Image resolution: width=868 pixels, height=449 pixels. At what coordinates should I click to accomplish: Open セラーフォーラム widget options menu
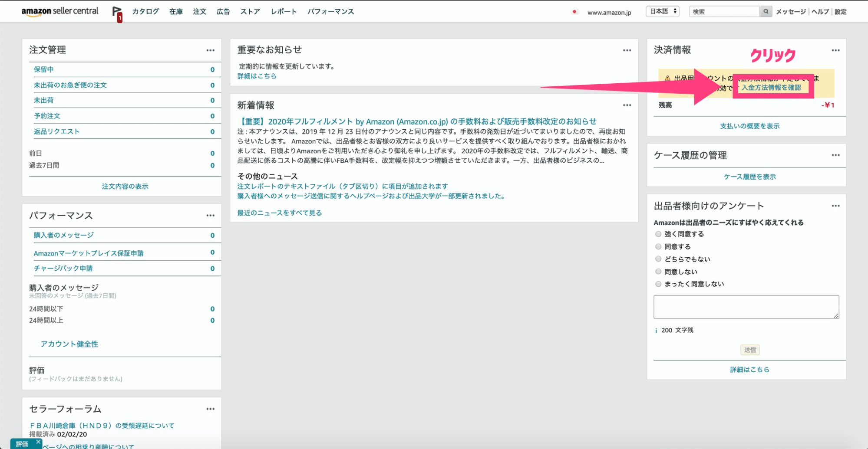pos(211,409)
